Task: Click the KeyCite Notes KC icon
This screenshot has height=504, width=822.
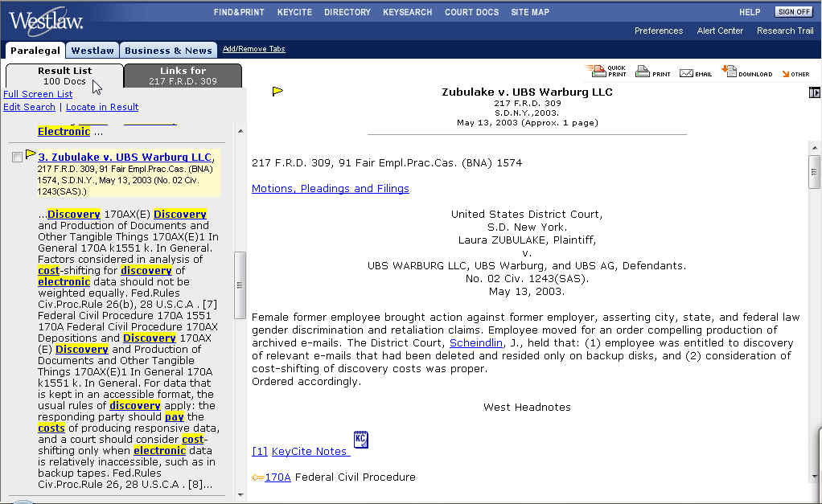Action: [361, 440]
